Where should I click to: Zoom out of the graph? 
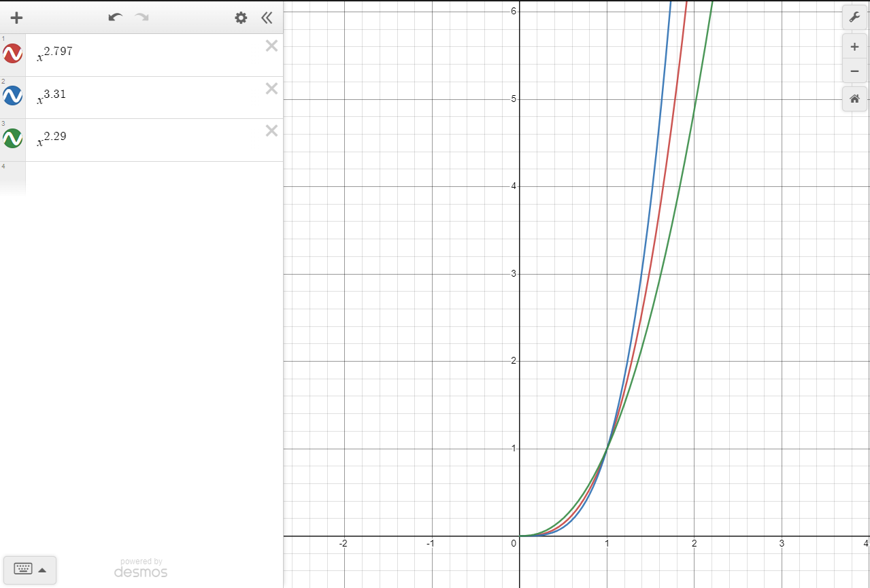[854, 71]
